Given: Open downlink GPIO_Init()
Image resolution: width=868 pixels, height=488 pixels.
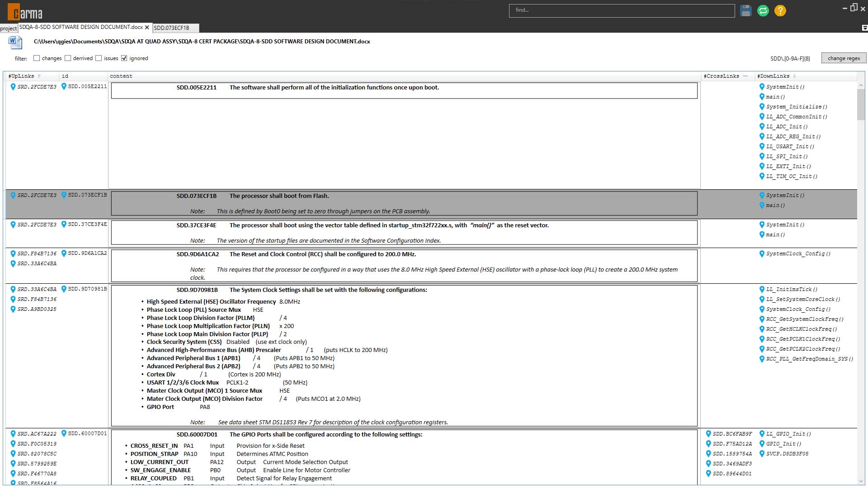Looking at the screenshot, I should point(783,444).
